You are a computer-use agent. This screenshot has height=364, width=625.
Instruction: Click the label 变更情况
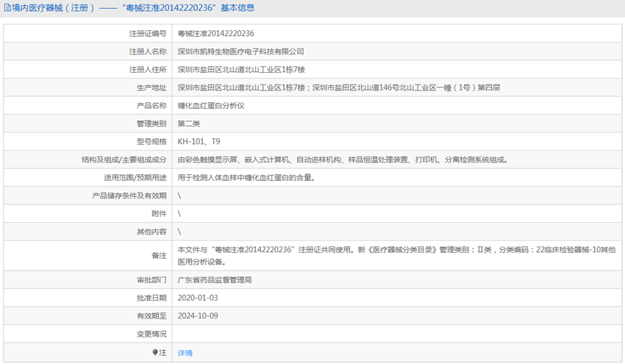pos(151,334)
